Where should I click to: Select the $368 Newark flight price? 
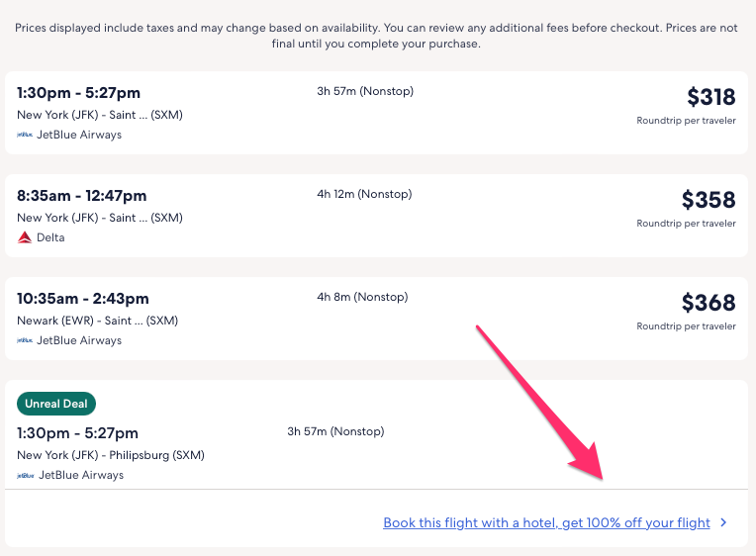(709, 303)
